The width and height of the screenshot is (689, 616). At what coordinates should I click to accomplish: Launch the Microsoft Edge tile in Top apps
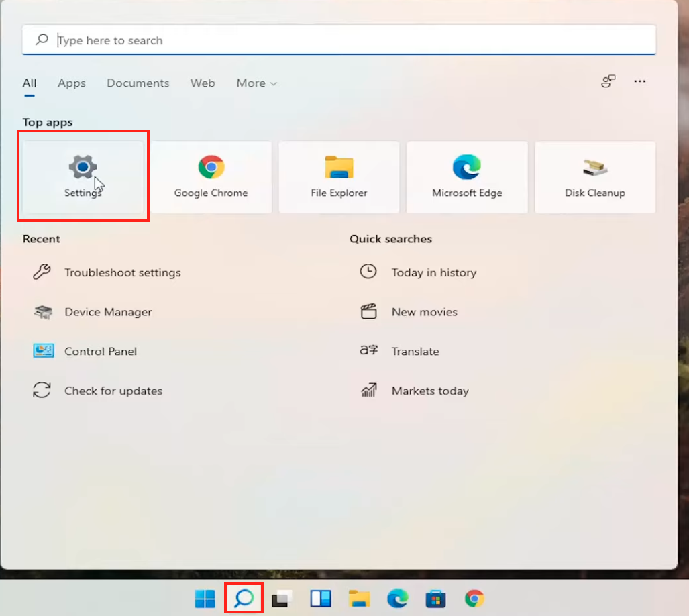(467, 177)
